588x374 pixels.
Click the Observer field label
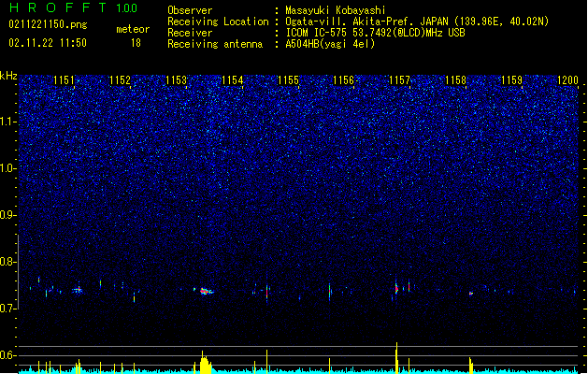190,10
